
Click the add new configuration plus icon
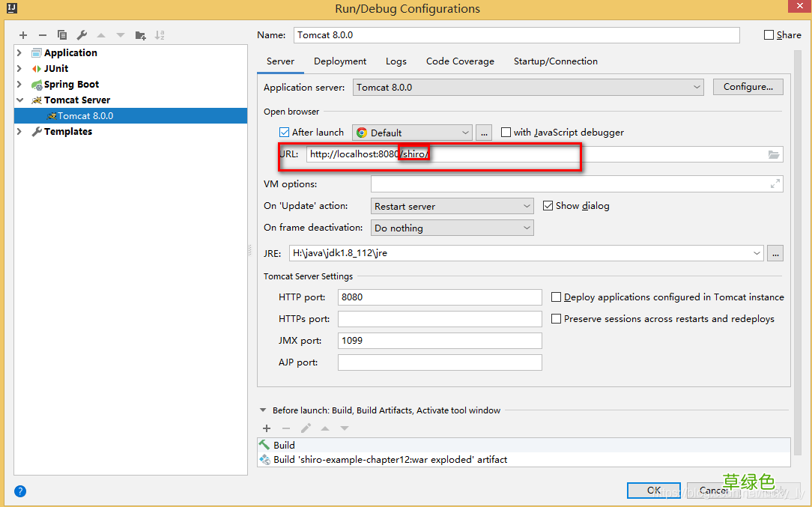[23, 35]
